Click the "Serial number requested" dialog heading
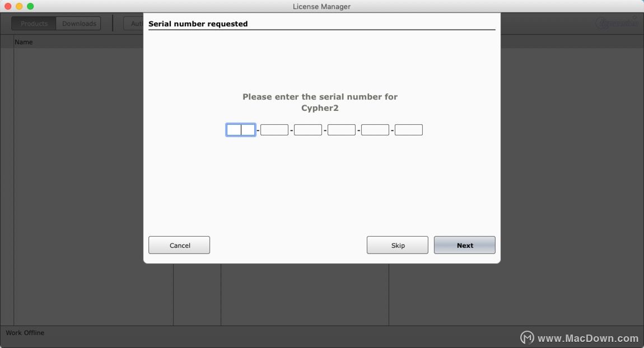 point(198,24)
